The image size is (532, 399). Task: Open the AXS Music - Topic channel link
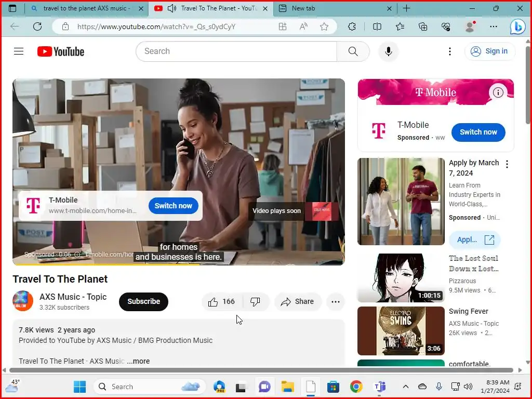tap(73, 297)
